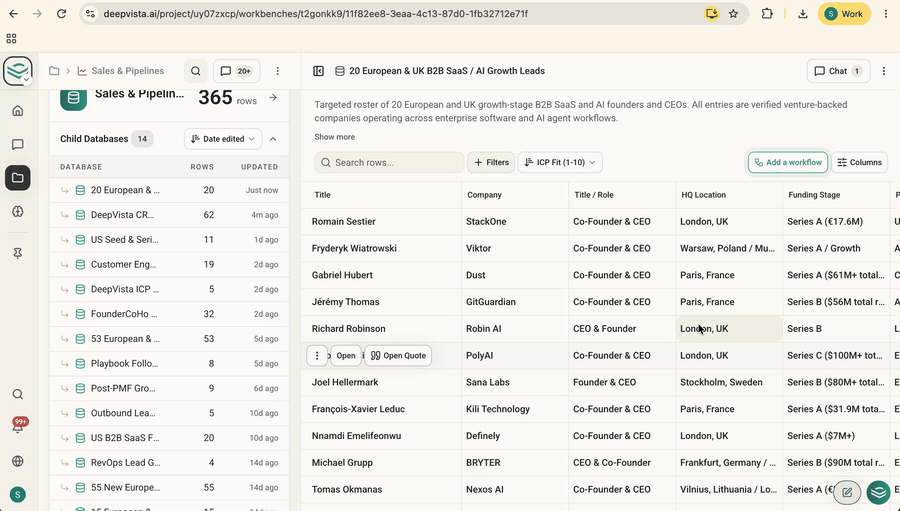Open the ICP Fit (1-10) sort dropdown
Screen dimensions: 900x511
tap(560, 162)
